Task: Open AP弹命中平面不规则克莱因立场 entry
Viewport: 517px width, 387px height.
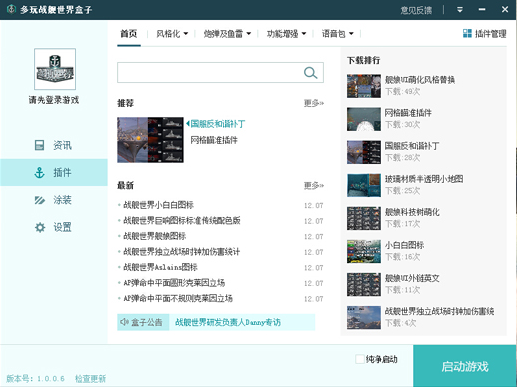Action: 178,298
